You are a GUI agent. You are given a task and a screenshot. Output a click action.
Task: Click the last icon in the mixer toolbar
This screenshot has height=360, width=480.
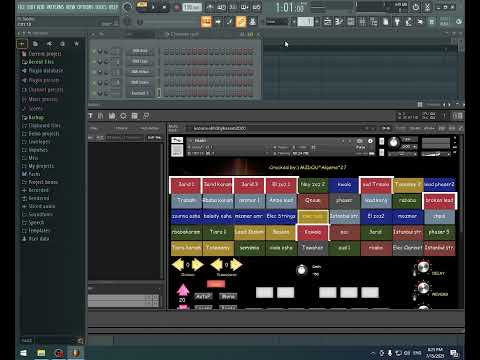[x=146, y=116]
